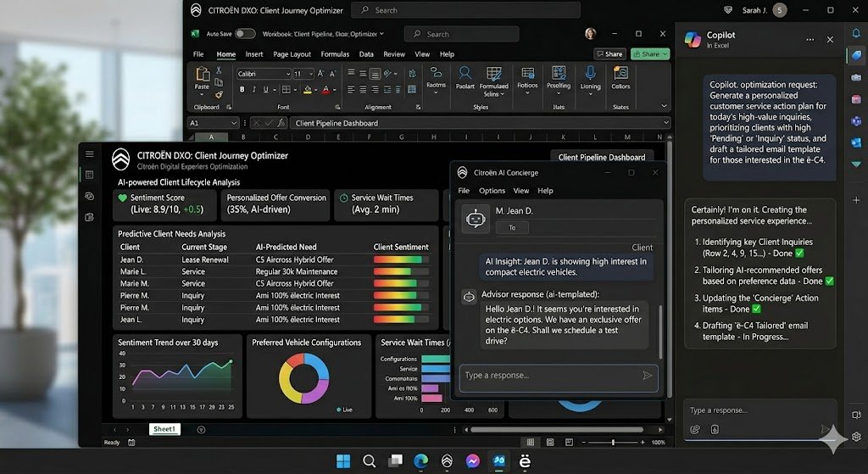Click the horizontal scrollbar in Excel sheet

(557, 429)
